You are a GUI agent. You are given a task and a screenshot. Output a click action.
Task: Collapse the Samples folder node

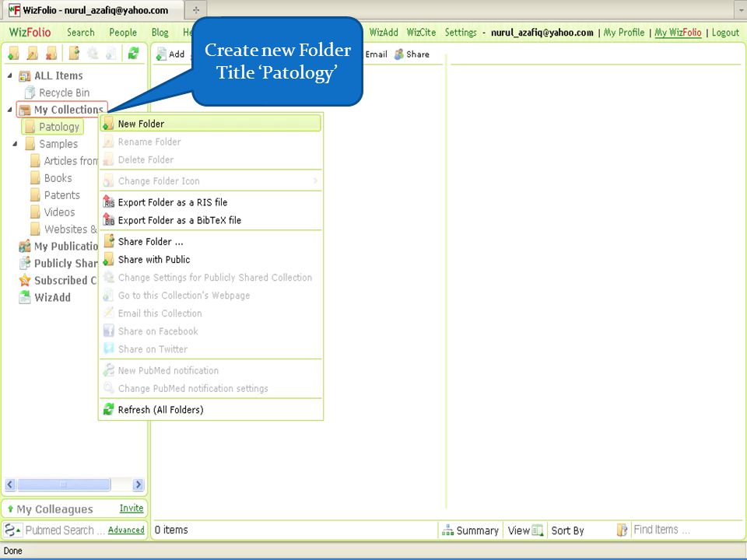pyautogui.click(x=15, y=143)
